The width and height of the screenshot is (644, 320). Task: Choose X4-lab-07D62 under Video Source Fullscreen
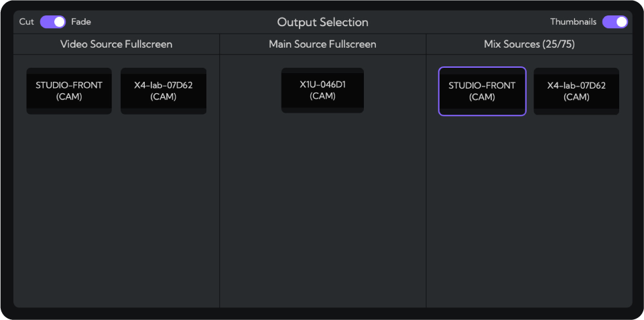tap(164, 91)
